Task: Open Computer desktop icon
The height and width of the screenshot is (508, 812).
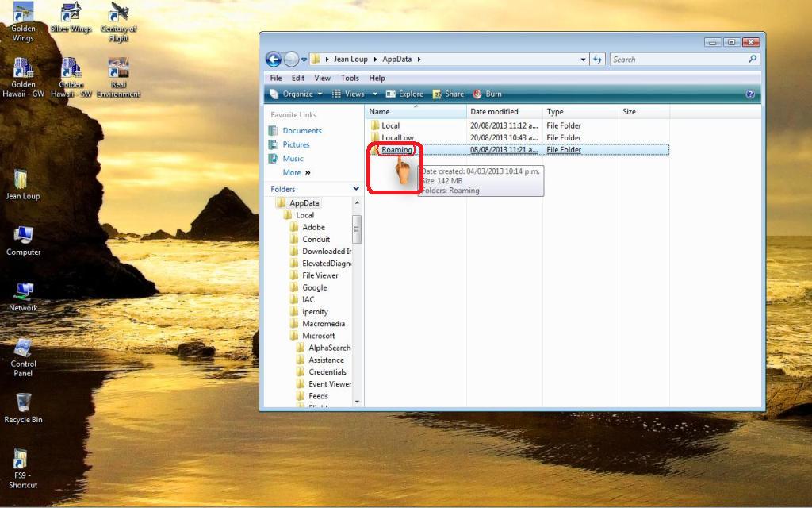Action: pos(23,241)
